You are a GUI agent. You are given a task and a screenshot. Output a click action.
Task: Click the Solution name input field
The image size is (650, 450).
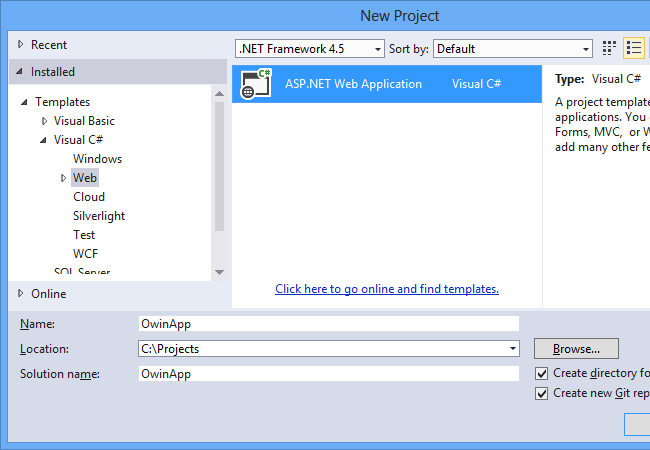328,374
